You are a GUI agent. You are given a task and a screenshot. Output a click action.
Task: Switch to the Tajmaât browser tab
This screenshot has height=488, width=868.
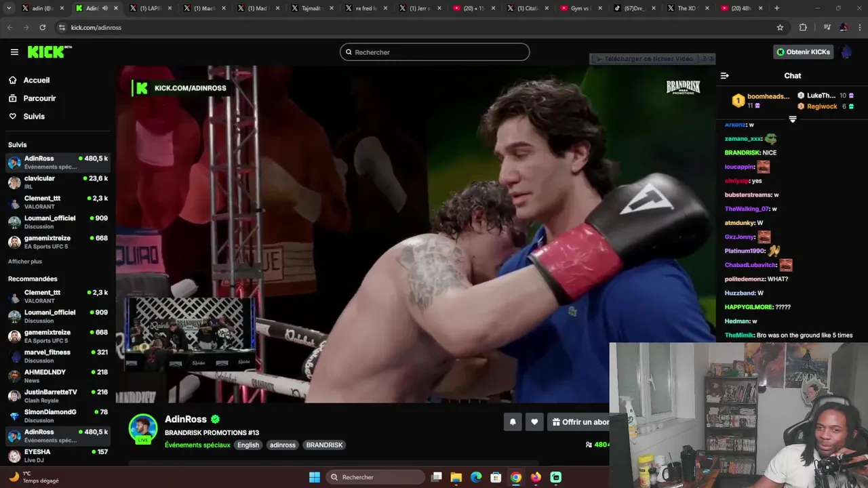tap(311, 8)
